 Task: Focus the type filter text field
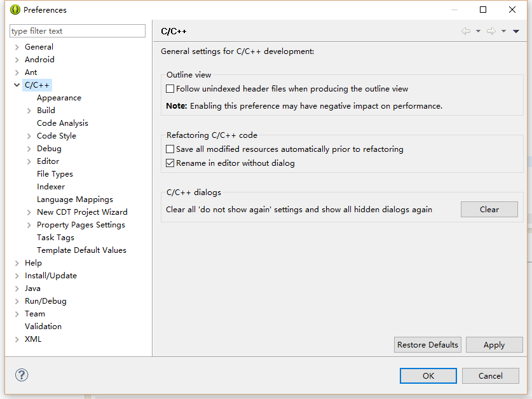tap(78, 31)
